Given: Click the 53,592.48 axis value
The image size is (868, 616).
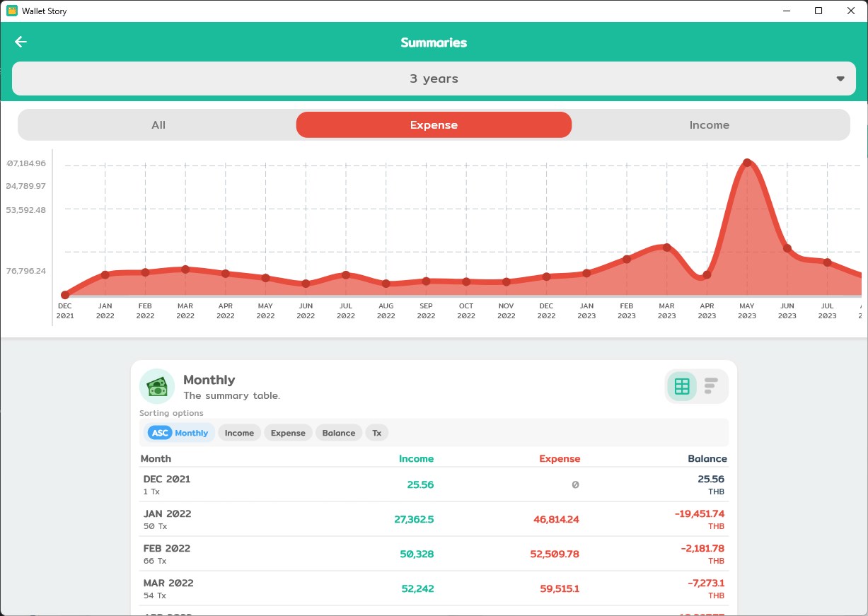Looking at the screenshot, I should [26, 210].
